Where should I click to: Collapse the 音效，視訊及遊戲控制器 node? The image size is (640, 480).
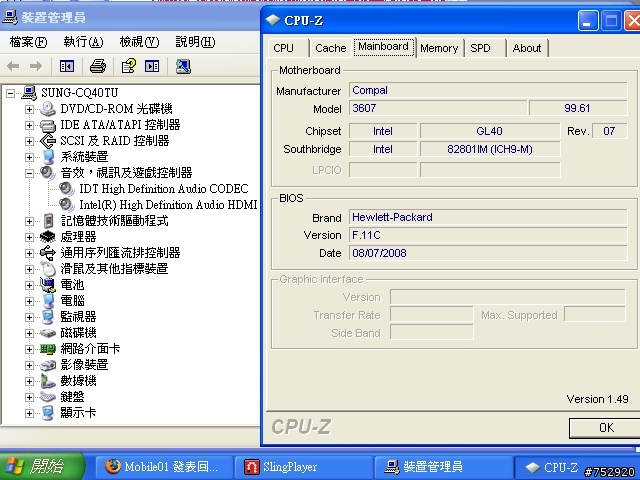pos(29,173)
